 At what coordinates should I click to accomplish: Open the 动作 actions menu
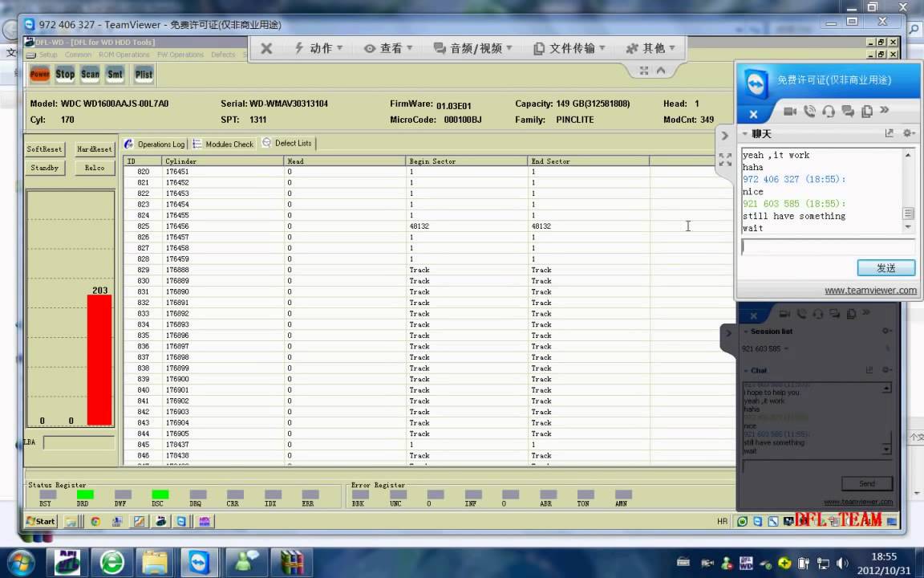318,48
